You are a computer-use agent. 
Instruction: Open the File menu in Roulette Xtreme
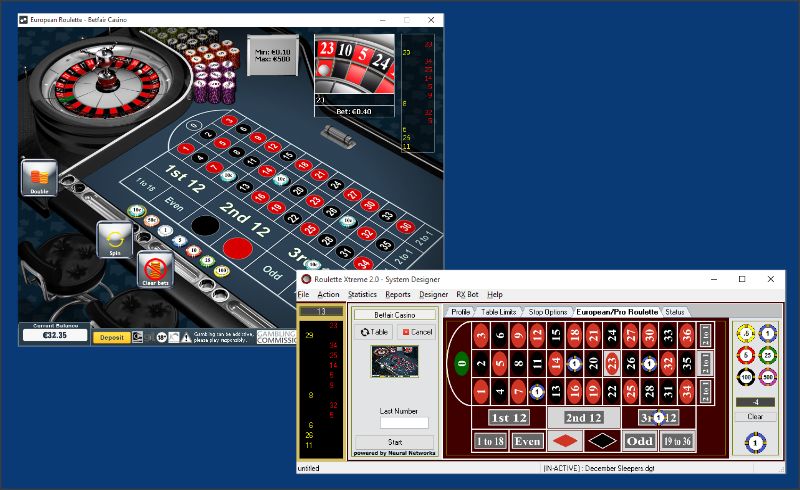coord(303,295)
